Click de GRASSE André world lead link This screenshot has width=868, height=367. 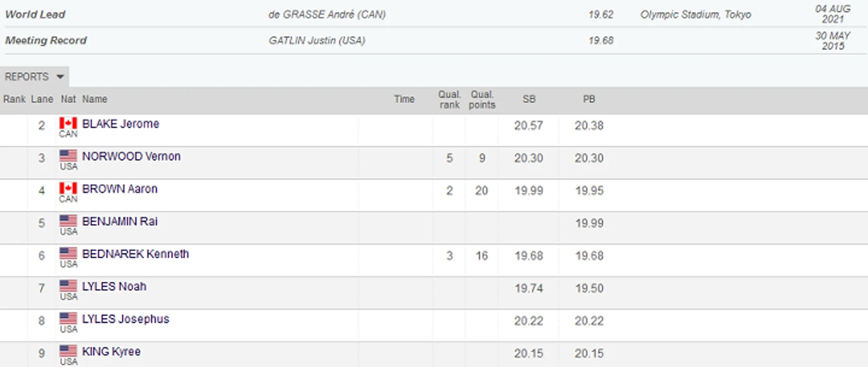tap(327, 14)
